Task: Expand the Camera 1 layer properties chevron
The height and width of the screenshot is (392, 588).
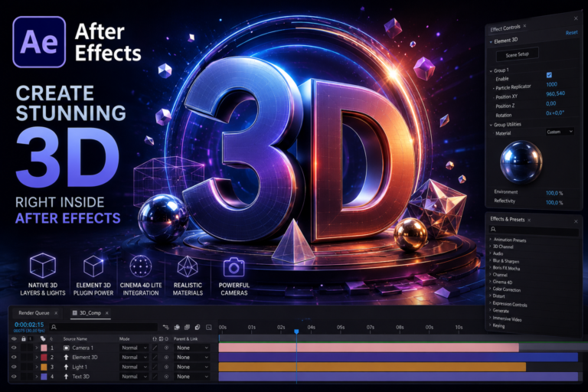Action: (37, 348)
